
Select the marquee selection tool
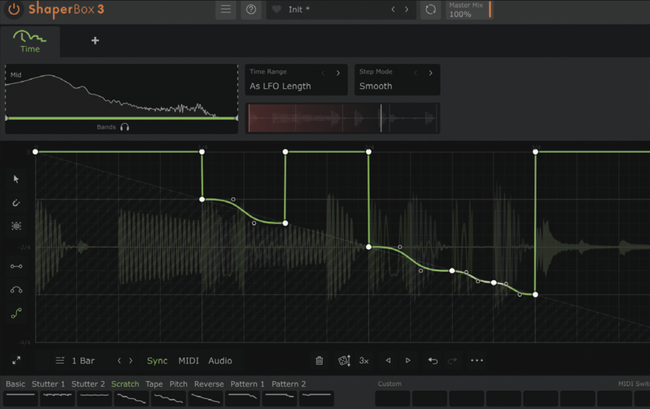click(x=16, y=226)
